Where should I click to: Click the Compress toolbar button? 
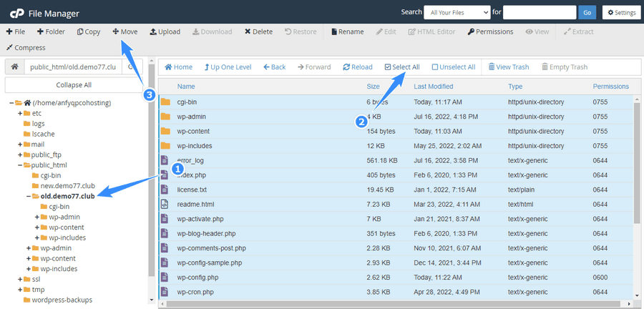[26, 48]
